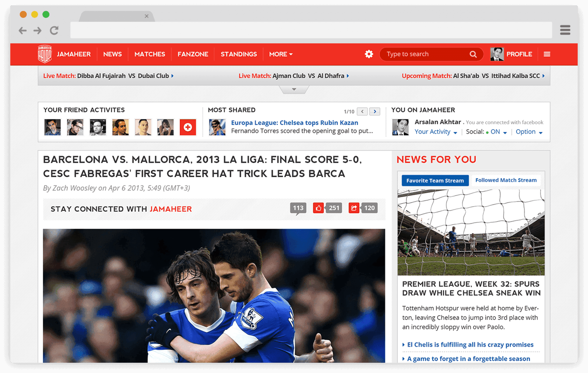The image size is (588, 373).
Task: Open Premier League Week 32 headline
Action: click(x=471, y=289)
